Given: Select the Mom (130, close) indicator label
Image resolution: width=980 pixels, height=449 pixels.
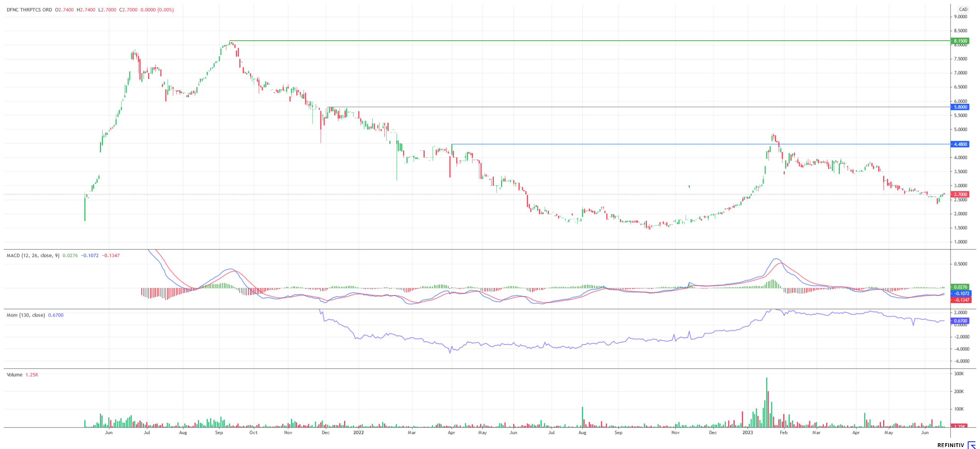Looking at the screenshot, I should 26,315.
